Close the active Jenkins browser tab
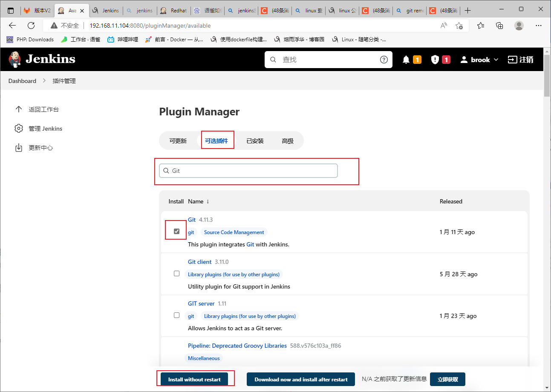The image size is (551, 392). (x=82, y=11)
